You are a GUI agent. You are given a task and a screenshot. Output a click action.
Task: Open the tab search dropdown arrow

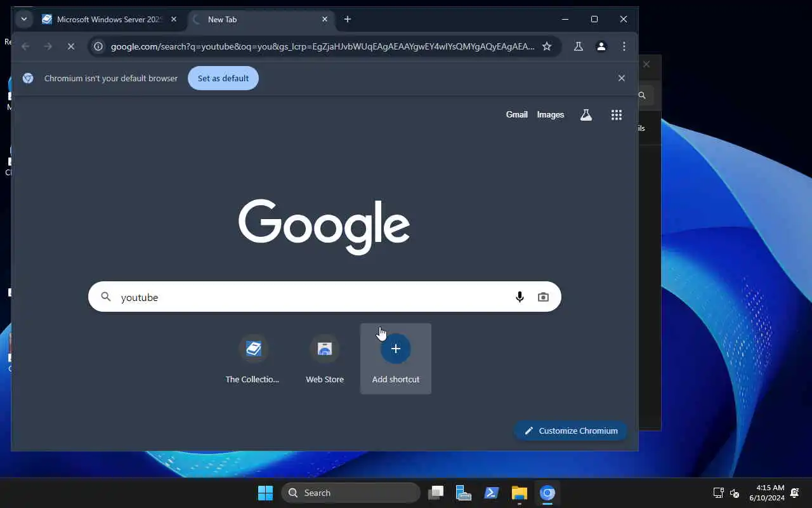coord(23,19)
